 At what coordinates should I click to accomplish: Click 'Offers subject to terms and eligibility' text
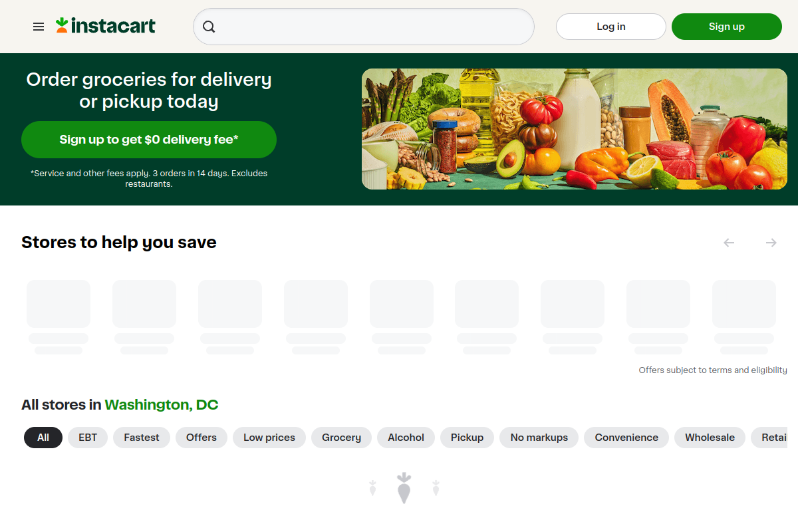click(x=713, y=370)
